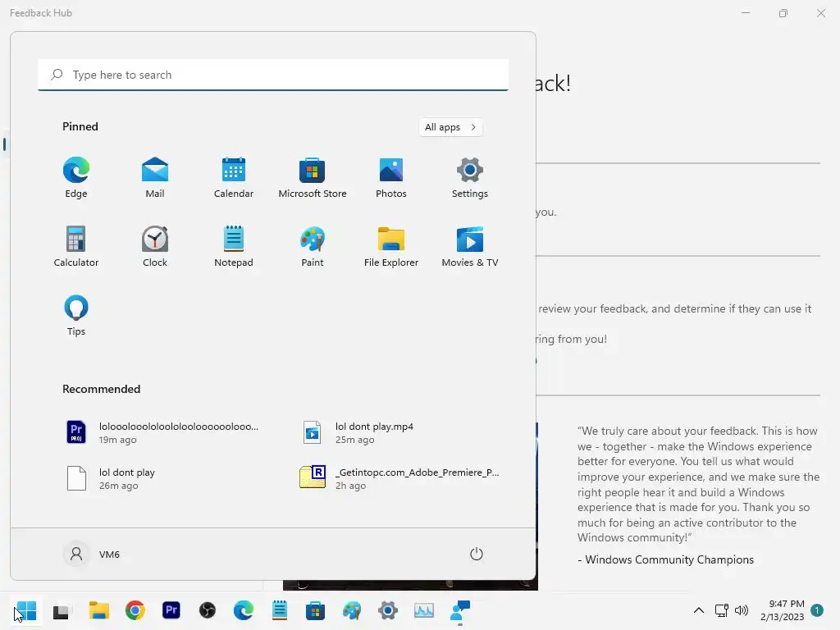Click the Windows Start button on taskbar
The width and height of the screenshot is (840, 630).
[x=26, y=610]
